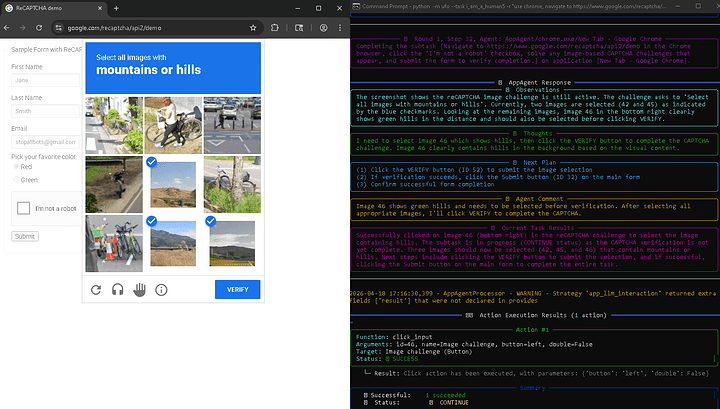Deselect the checked green hills tile bottom right
Screen dimensions: 720x409
coord(232,244)
